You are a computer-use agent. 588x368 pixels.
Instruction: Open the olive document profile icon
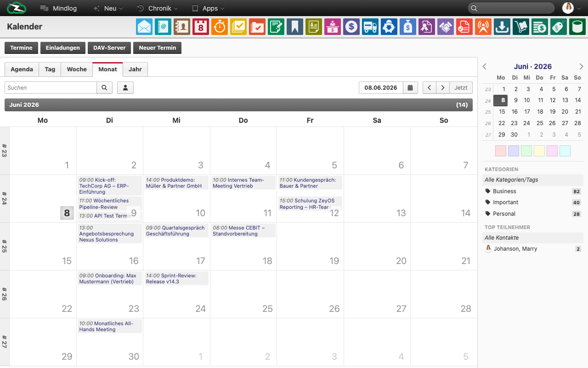pos(314,27)
